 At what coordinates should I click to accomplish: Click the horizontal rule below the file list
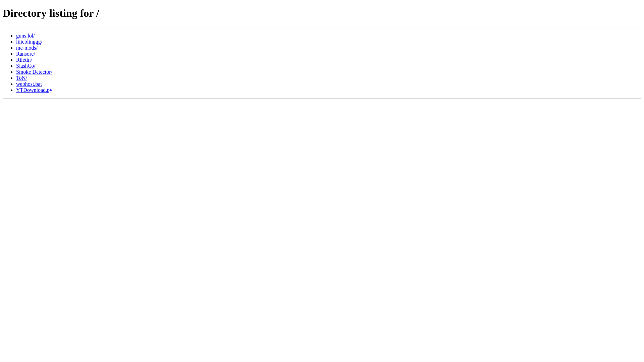click(322, 99)
